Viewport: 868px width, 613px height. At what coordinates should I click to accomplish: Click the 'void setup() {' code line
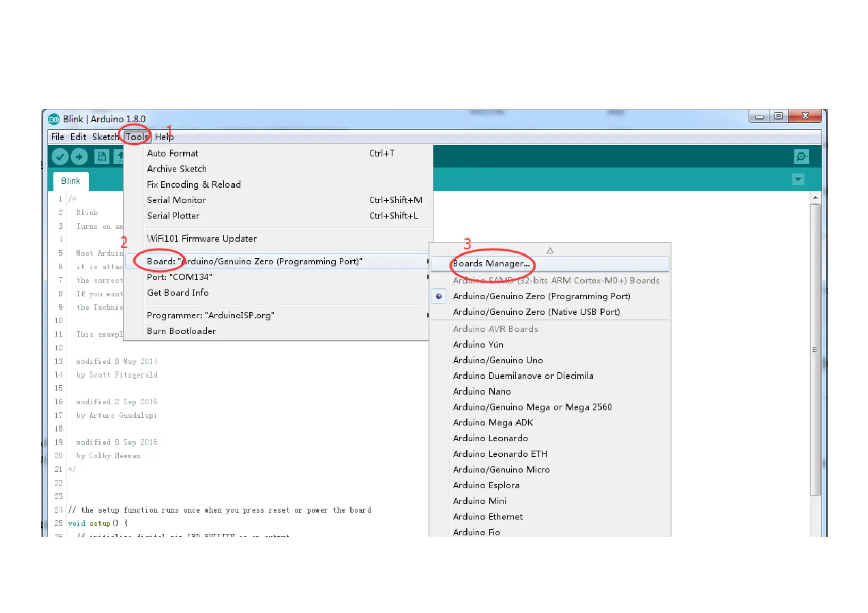click(x=98, y=523)
